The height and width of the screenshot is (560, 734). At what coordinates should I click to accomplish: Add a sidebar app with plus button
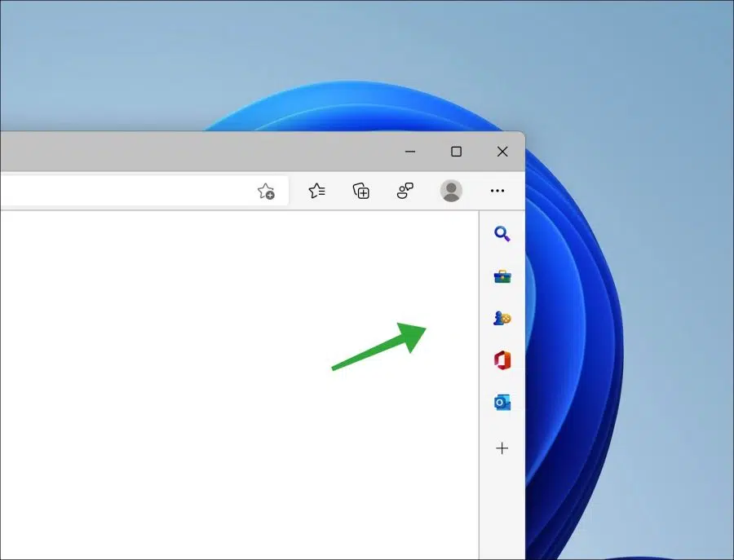click(x=502, y=448)
